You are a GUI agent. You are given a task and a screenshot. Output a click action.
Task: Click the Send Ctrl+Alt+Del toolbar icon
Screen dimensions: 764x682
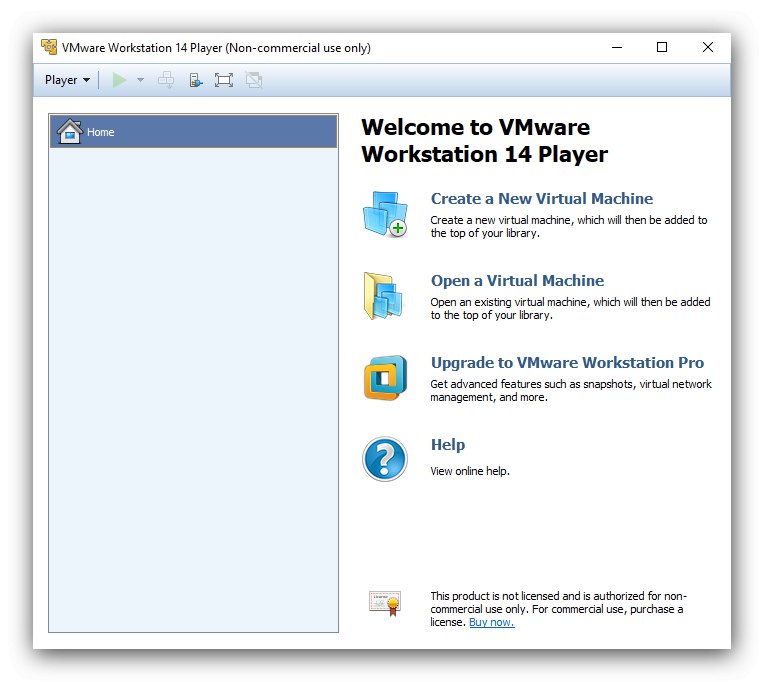(x=166, y=80)
